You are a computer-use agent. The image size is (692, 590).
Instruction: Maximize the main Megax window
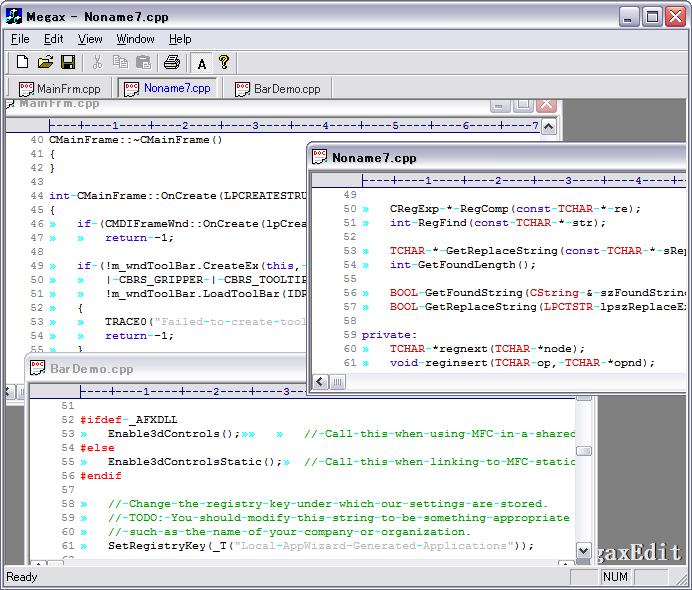[652, 17]
